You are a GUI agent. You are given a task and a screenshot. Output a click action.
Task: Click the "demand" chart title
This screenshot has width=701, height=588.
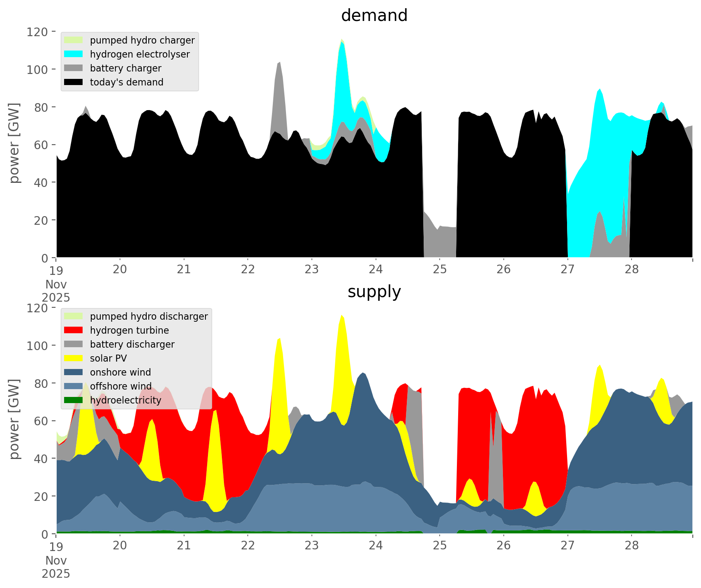pyautogui.click(x=374, y=16)
